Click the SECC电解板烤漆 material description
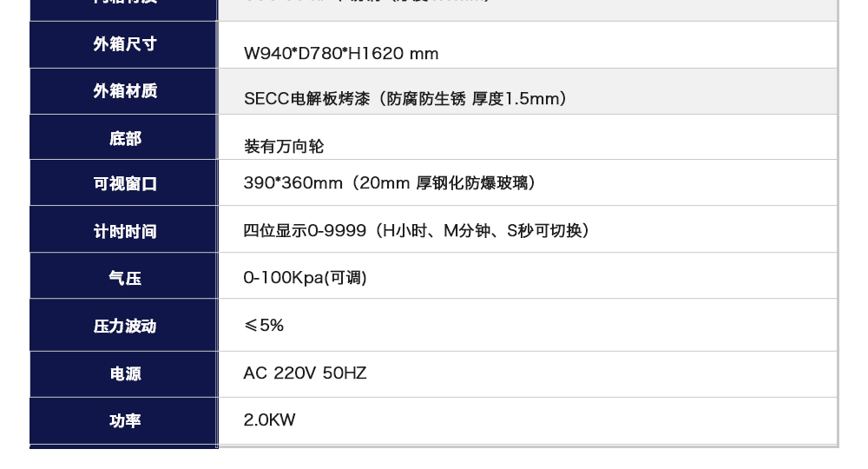868x469 pixels. (x=405, y=99)
